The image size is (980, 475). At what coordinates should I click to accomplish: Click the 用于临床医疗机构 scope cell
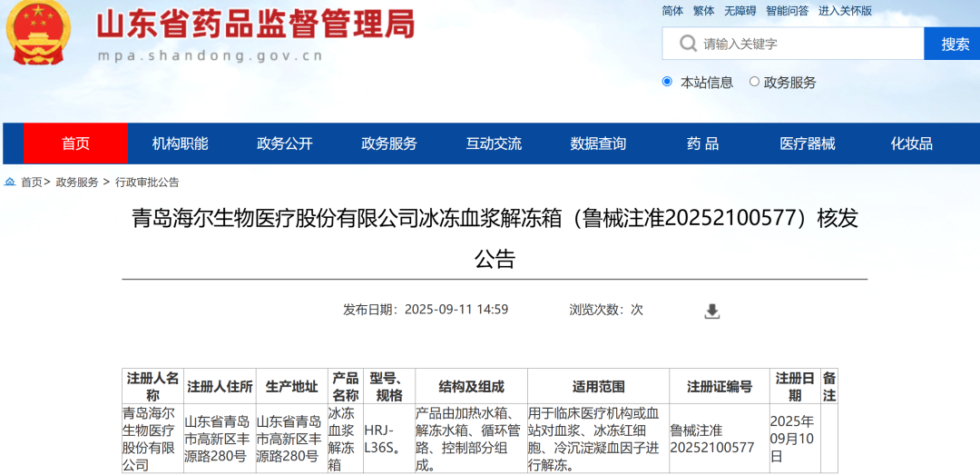pos(598,439)
